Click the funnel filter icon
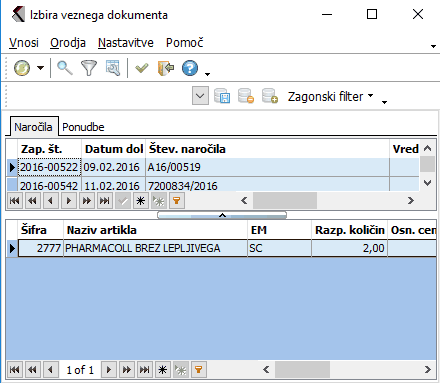This screenshot has height=383, width=440. (x=89, y=68)
